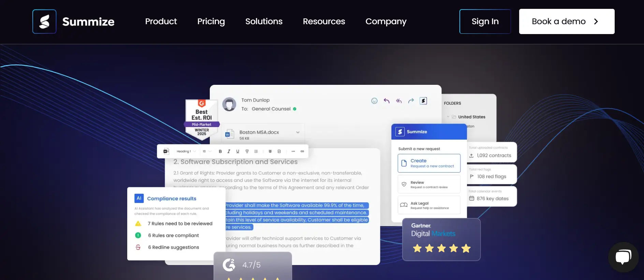Viewport: 644px width, 280px height.
Task: Click the Sign In button
Action: click(485, 21)
